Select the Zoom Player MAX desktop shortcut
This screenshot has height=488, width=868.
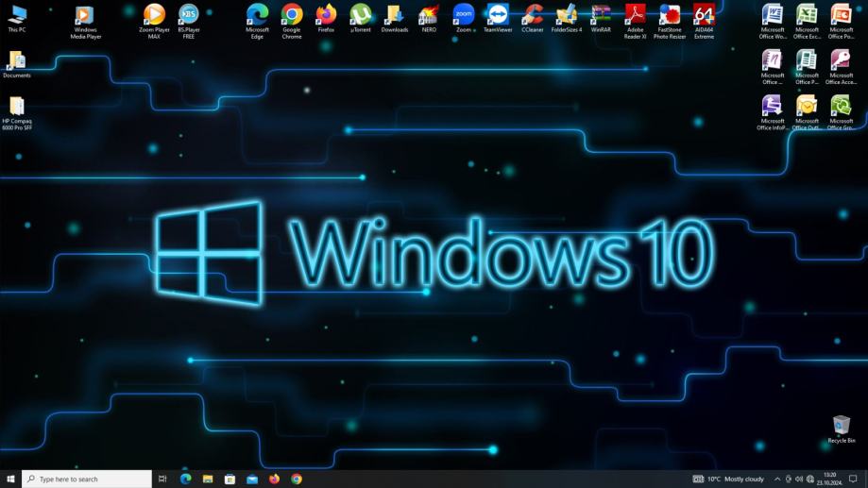coord(154,22)
